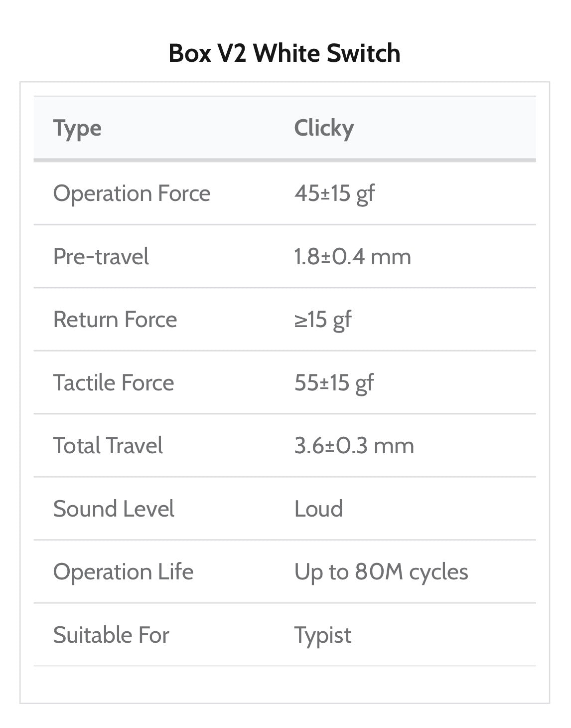
Task: Select the Sound Level label
Action: click(x=114, y=509)
